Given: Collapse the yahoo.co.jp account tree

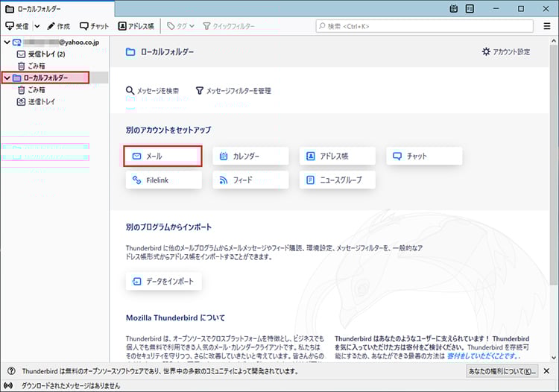Looking at the screenshot, I should [x=7, y=42].
